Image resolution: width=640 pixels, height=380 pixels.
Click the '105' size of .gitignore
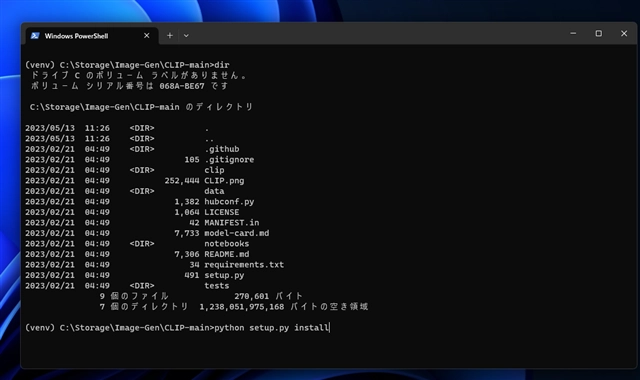[192, 160]
